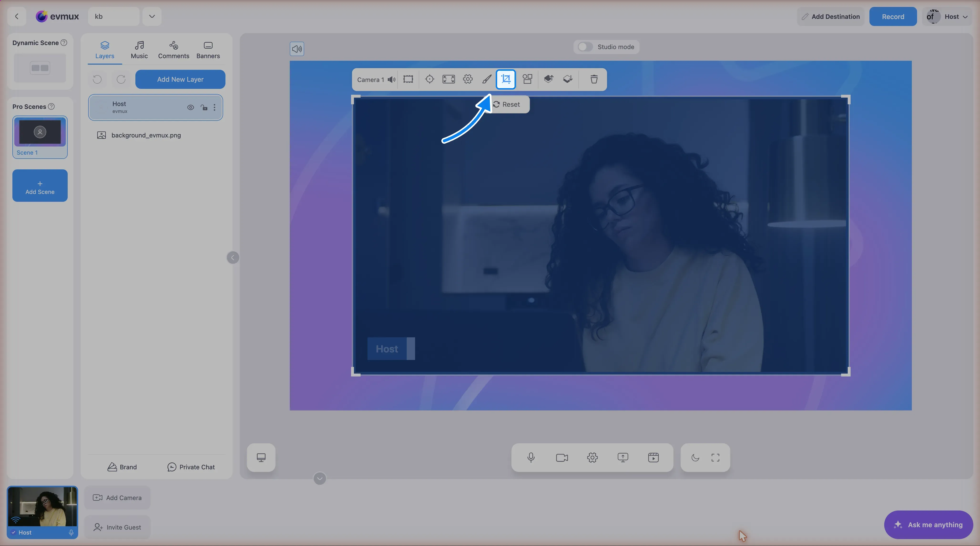Switch to the Banners tab
The height and width of the screenshot is (546, 980).
coord(208,50)
